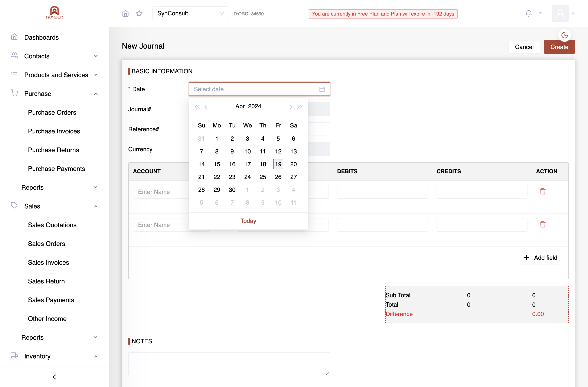
Task: Expand Products and Services menu
Action: 54,75
